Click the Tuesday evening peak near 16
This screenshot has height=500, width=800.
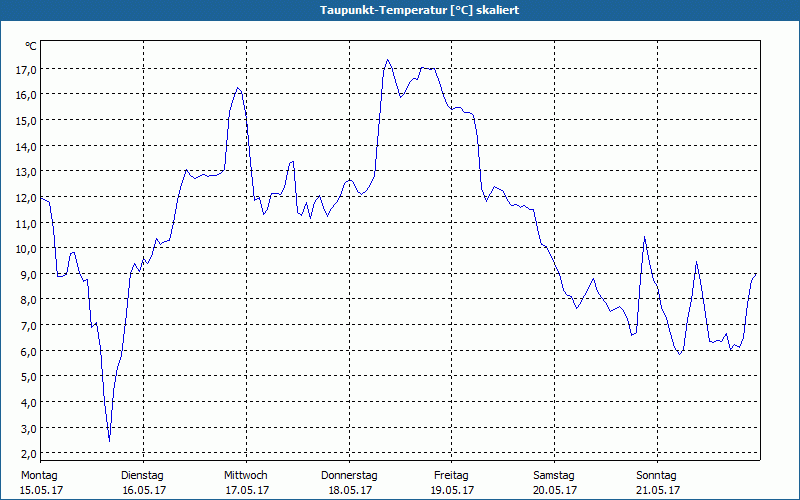tap(238, 89)
